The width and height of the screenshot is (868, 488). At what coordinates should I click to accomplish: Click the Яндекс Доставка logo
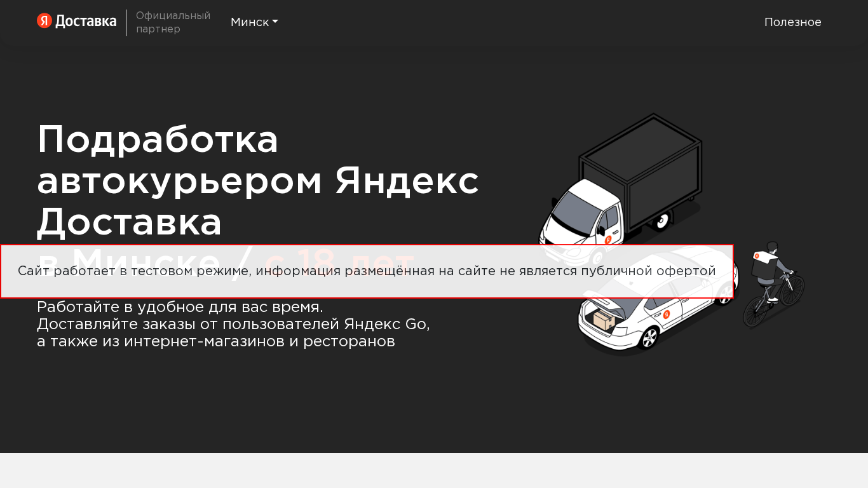pos(77,22)
